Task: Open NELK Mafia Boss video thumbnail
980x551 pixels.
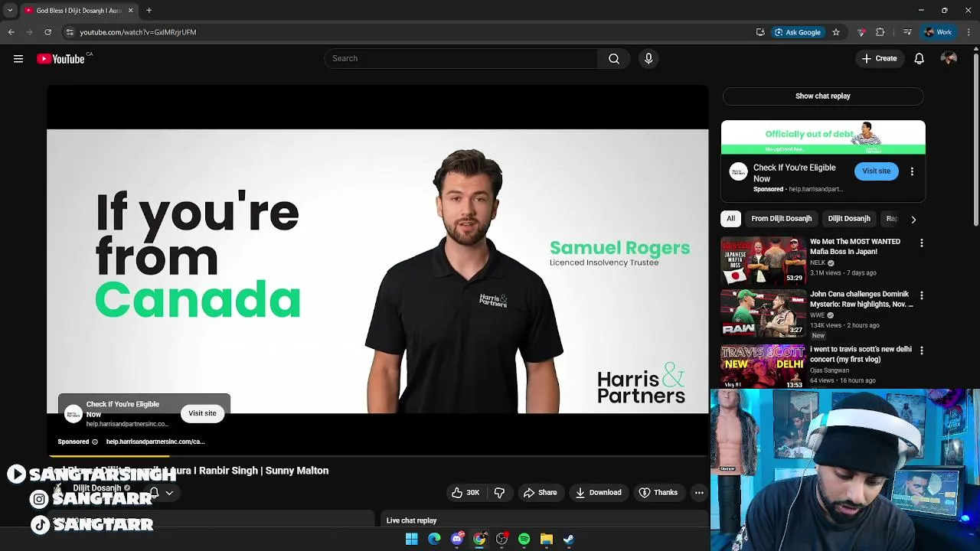Action: tap(763, 260)
